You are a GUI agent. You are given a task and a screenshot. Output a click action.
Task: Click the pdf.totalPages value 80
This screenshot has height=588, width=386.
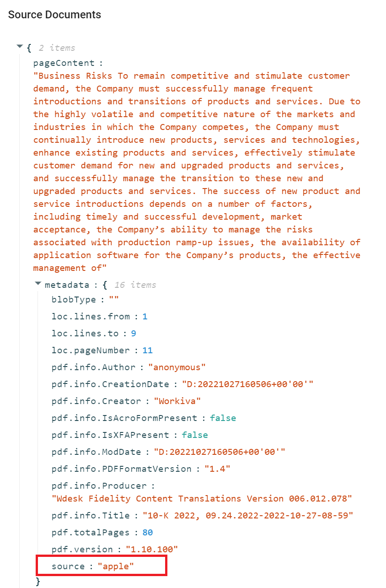click(147, 533)
